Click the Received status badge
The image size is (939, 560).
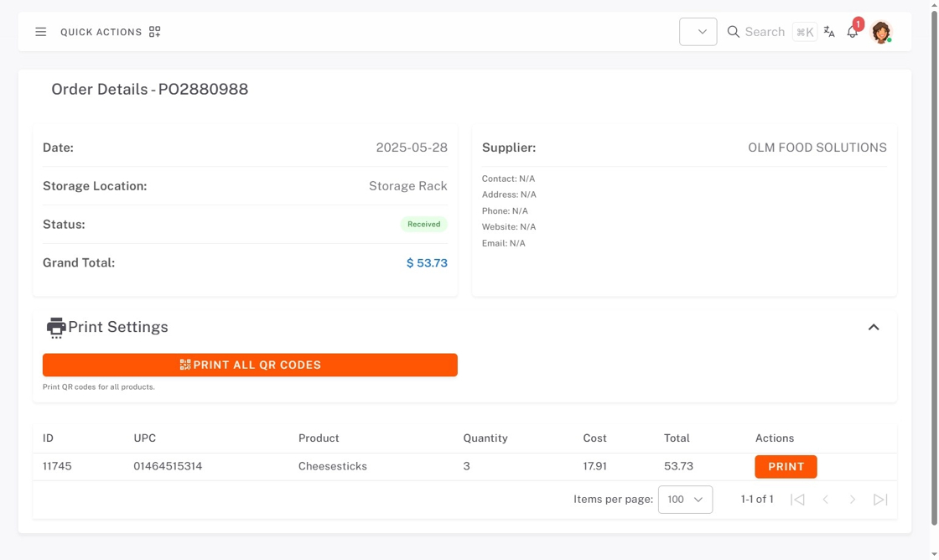[x=423, y=225]
